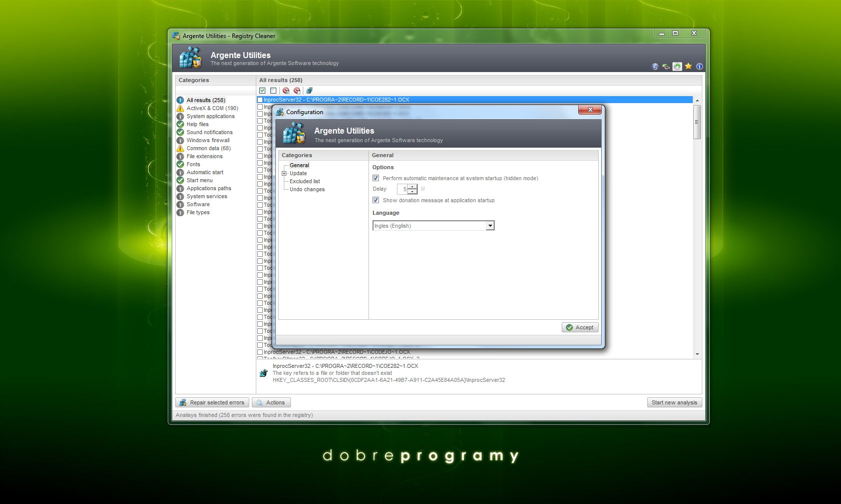Click green check icon beside Start menu
The height and width of the screenshot is (504, 841).
pyautogui.click(x=180, y=180)
